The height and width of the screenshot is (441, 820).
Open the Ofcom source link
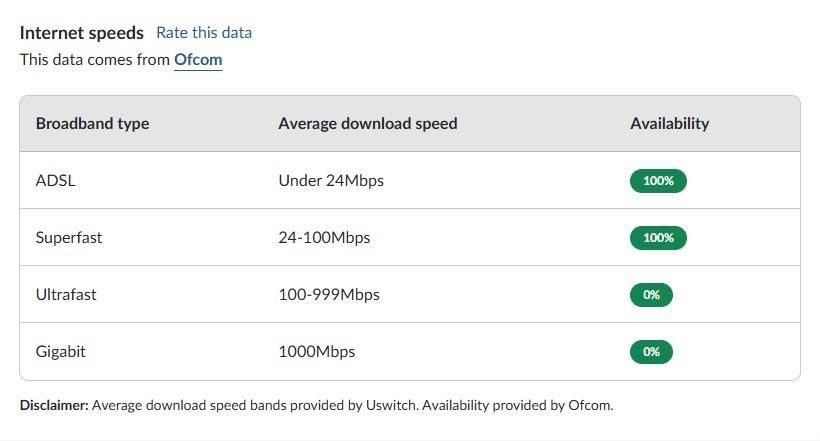198,60
